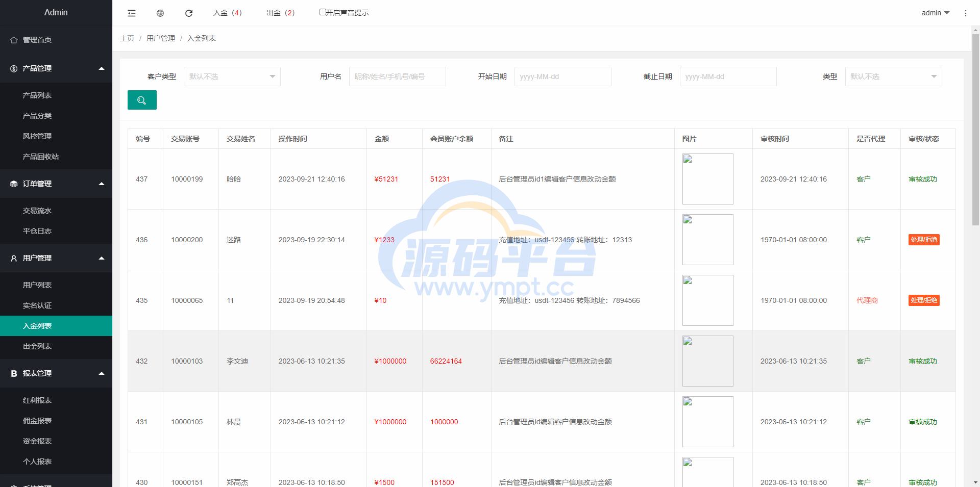Open the image thumbnail for record 432
Viewport: 980px width, 487px height.
pyautogui.click(x=708, y=361)
